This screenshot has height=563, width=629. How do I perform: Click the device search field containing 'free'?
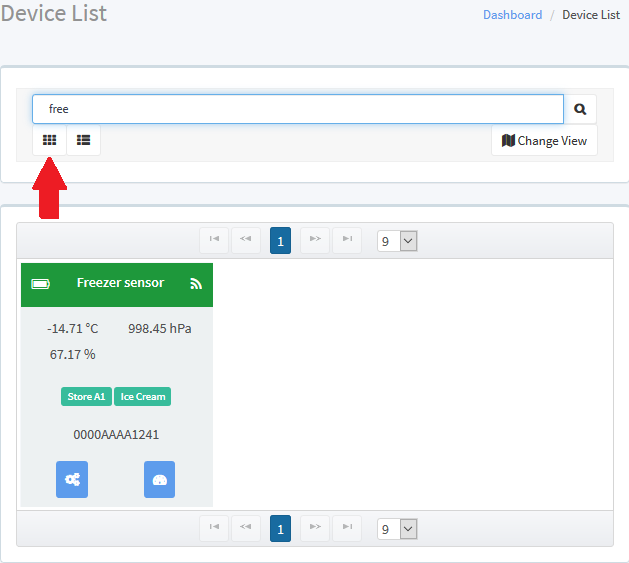tap(298, 109)
